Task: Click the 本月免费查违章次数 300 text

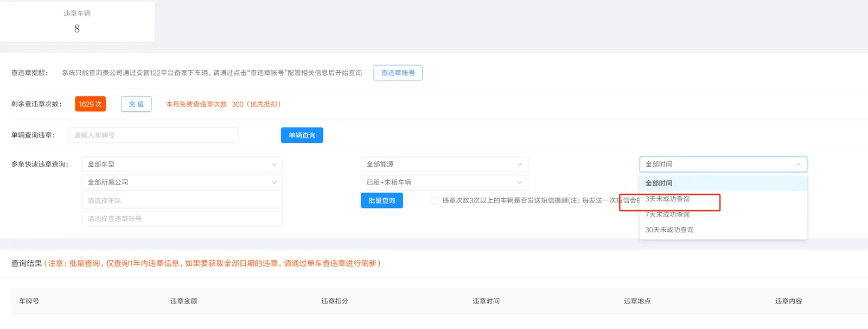Action: pyautogui.click(x=224, y=104)
